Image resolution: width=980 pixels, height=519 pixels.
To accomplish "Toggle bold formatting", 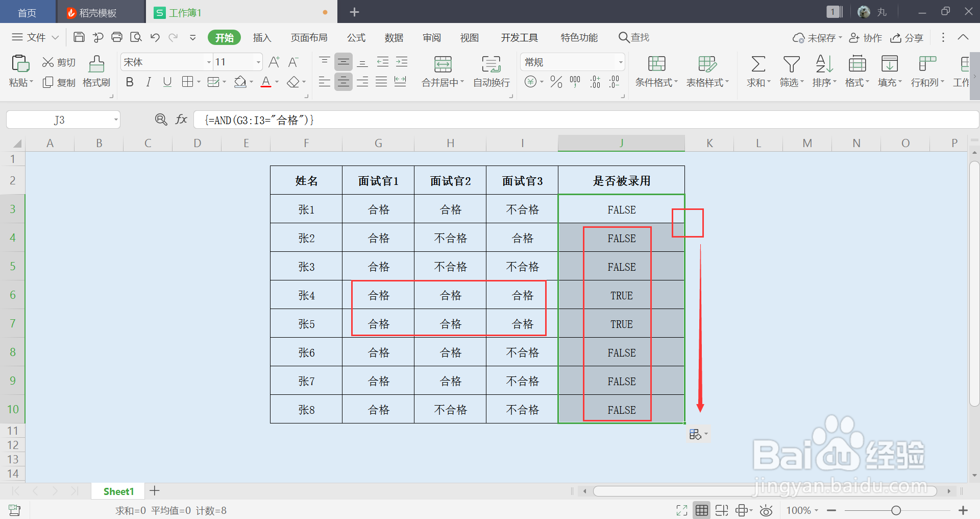I will coord(129,82).
